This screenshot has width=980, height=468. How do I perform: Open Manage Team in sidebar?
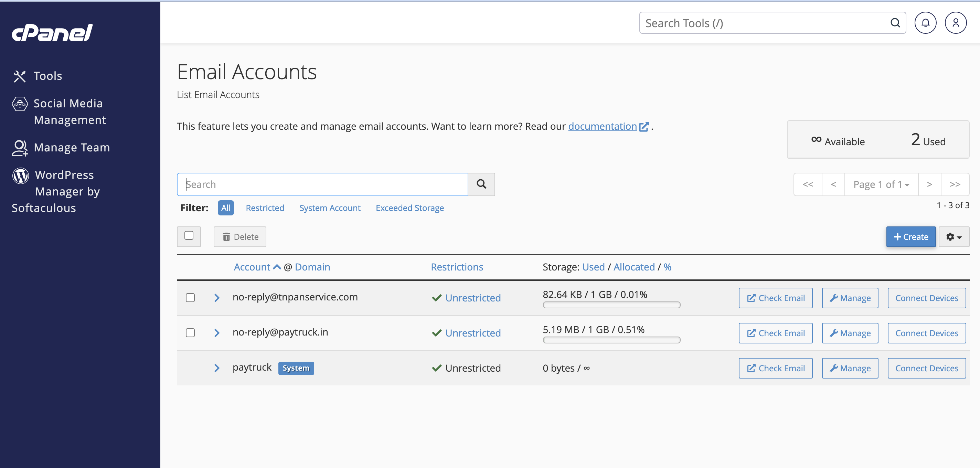[72, 147]
